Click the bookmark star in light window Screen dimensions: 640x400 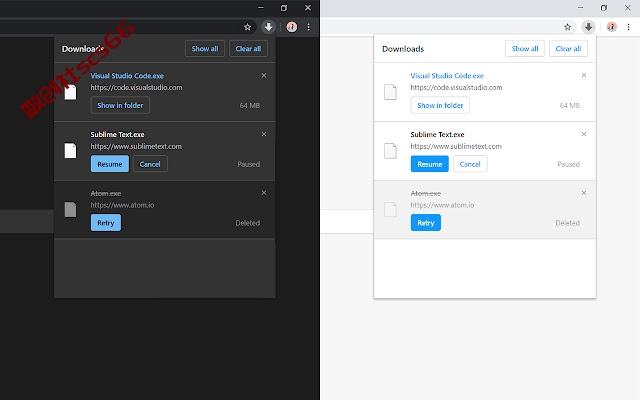(x=567, y=27)
